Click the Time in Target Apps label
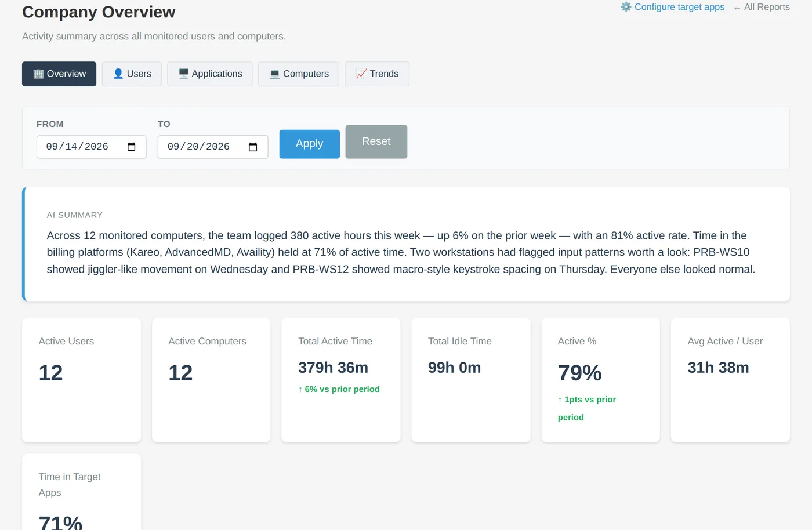Viewport: 812px width, 530px height. [x=70, y=485]
